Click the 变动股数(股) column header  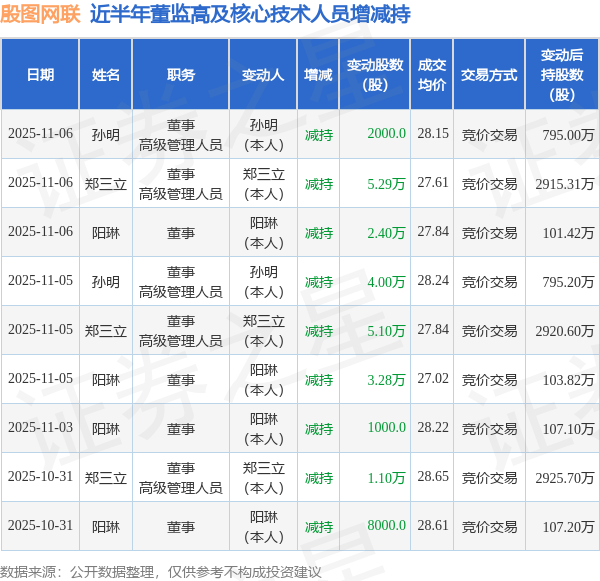[x=375, y=74]
